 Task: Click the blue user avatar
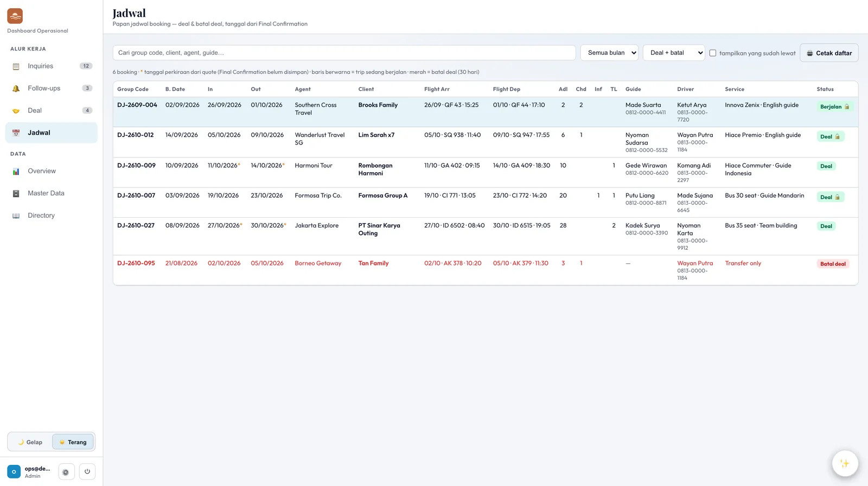14,472
